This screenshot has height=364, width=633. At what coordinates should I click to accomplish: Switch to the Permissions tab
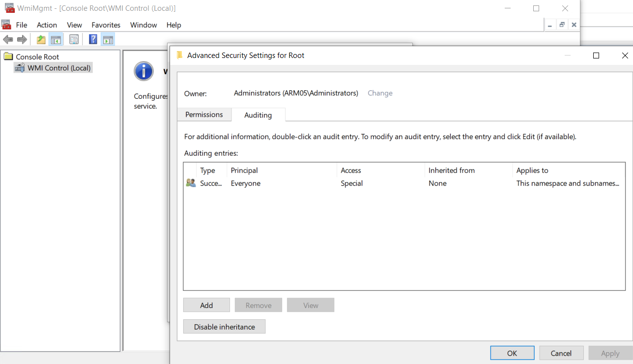pos(204,114)
